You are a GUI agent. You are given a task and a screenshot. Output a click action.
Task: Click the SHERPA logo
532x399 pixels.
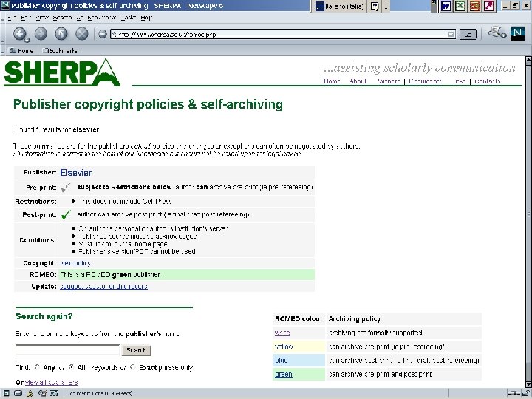coord(62,72)
